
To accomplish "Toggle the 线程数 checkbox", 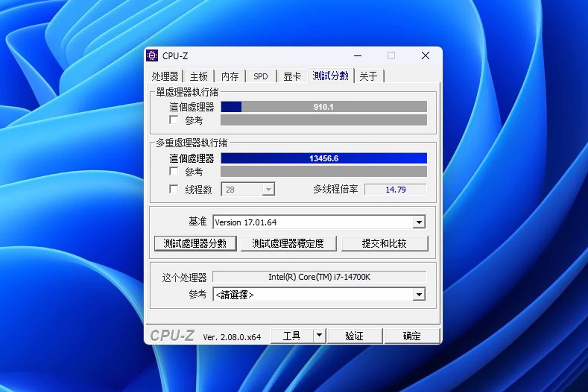I will point(174,189).
